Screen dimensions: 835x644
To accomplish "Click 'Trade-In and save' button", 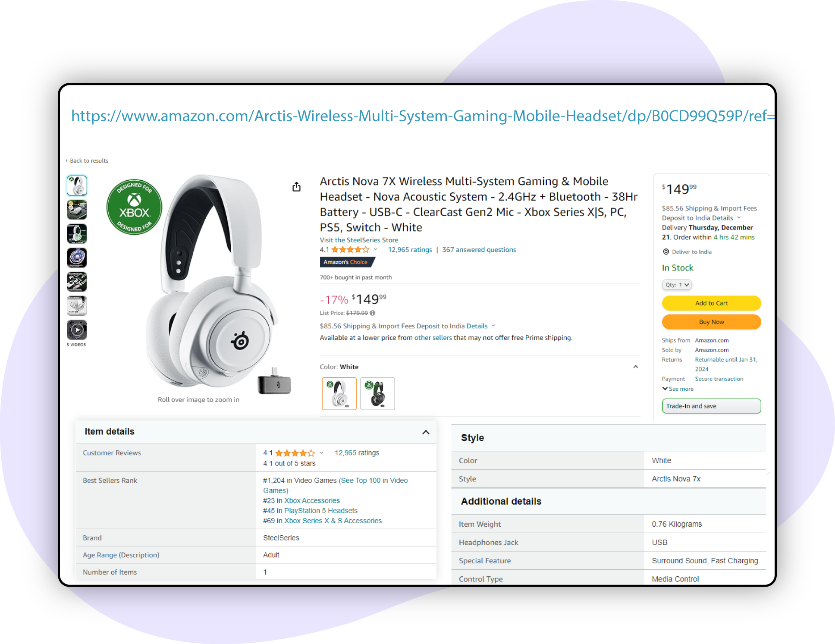I will click(711, 406).
